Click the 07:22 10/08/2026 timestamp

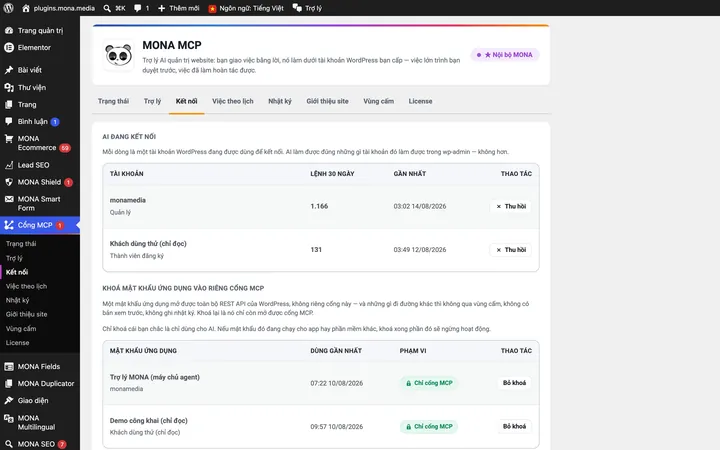pyautogui.click(x=337, y=383)
